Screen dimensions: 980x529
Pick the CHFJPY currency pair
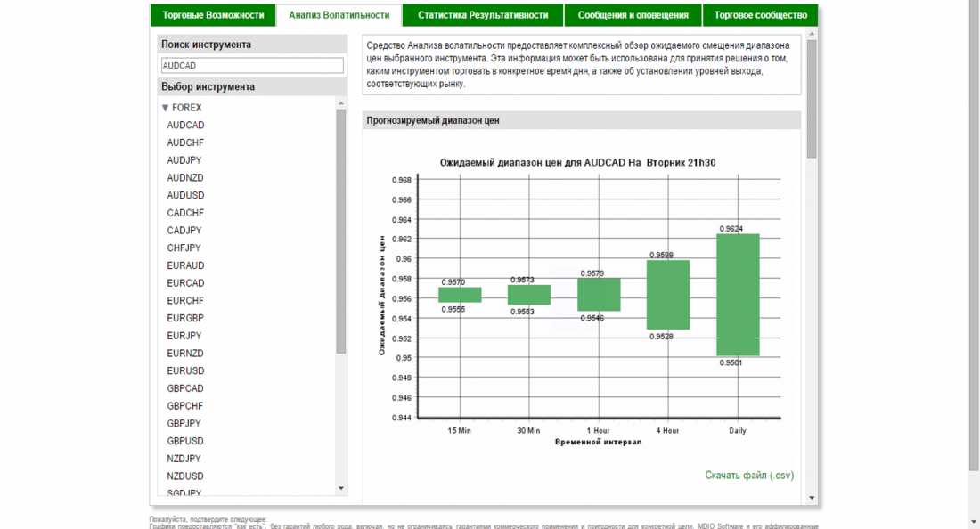184,248
